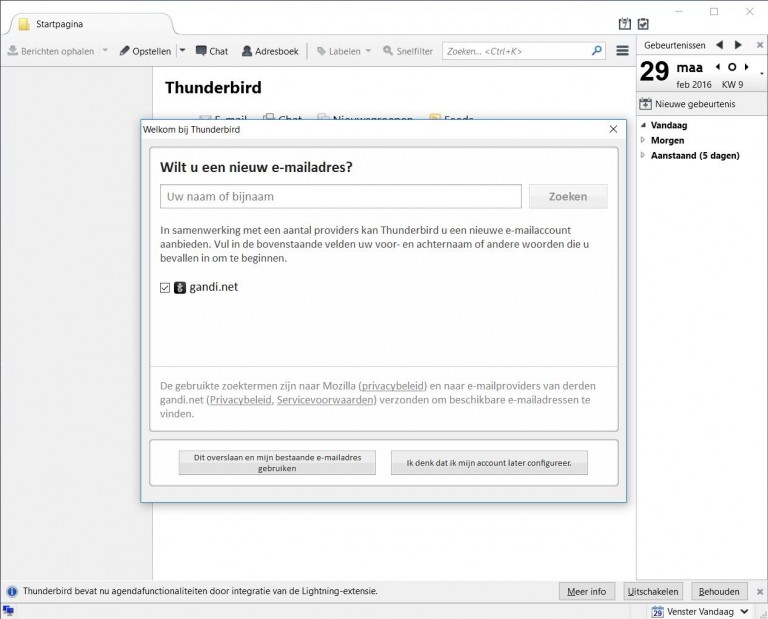Click the online status icon in status bar
This screenshot has width=768, height=619.
8,611
